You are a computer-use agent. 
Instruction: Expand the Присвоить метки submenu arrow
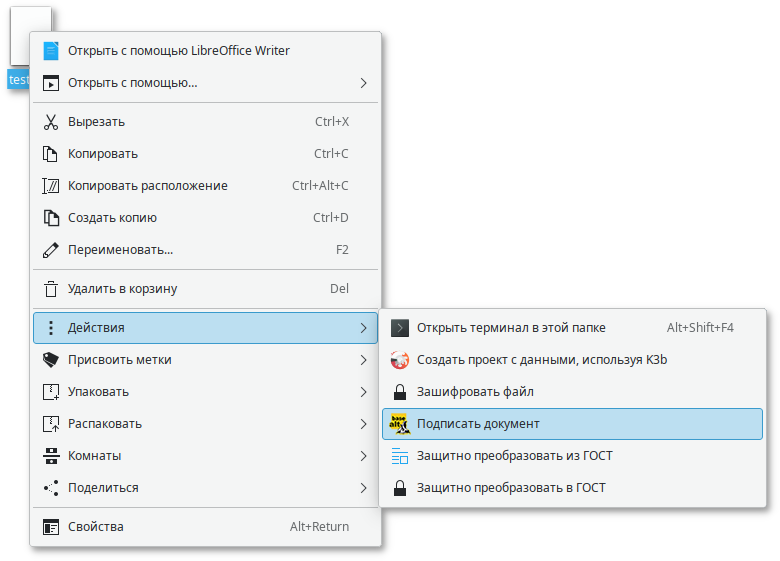click(x=364, y=360)
